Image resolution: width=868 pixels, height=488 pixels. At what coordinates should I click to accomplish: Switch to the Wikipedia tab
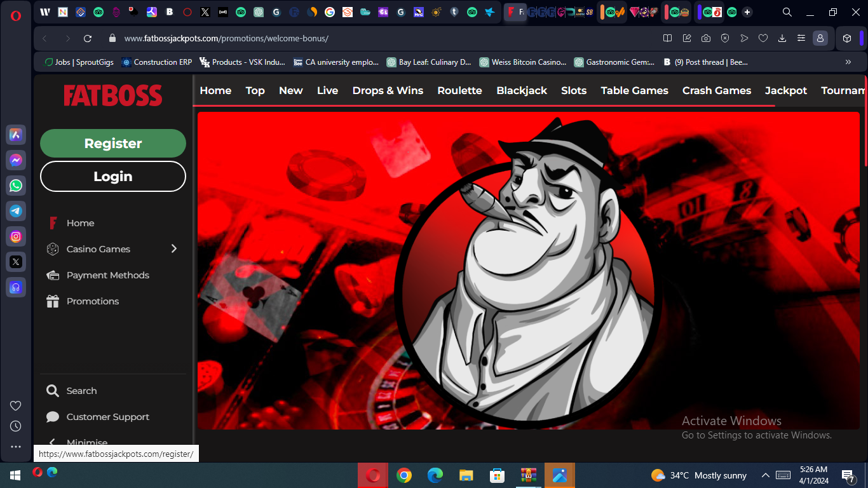(45, 12)
